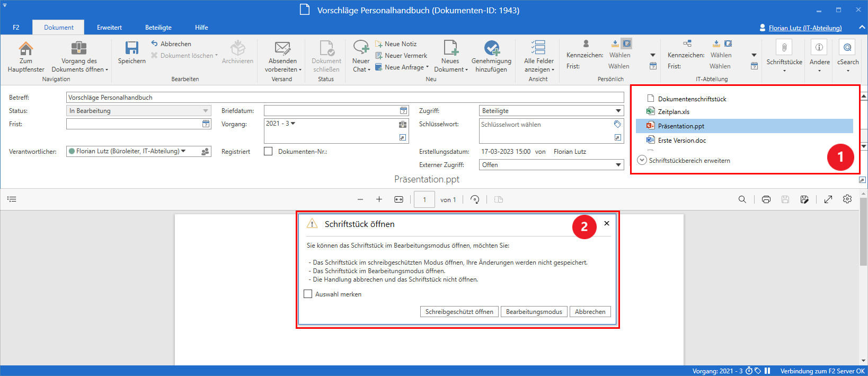The width and height of the screenshot is (868, 376).
Task: Tick the Auswahl merken checkbox
Action: tap(308, 294)
